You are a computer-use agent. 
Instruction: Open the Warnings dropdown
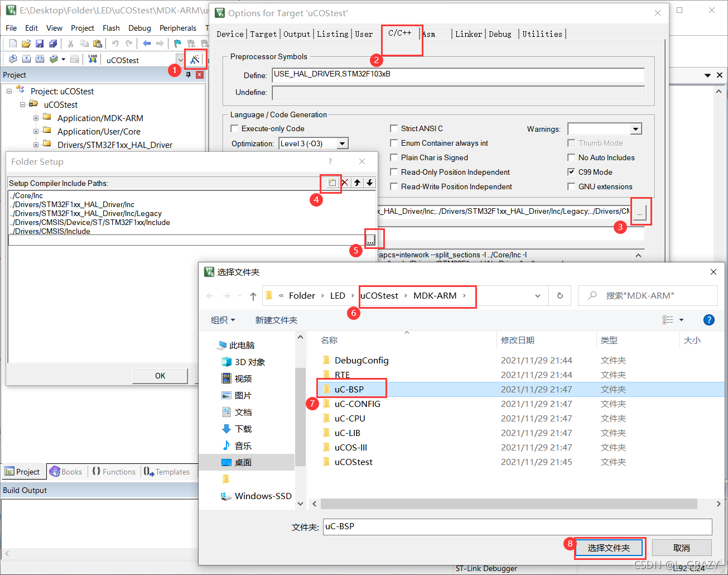coord(636,129)
